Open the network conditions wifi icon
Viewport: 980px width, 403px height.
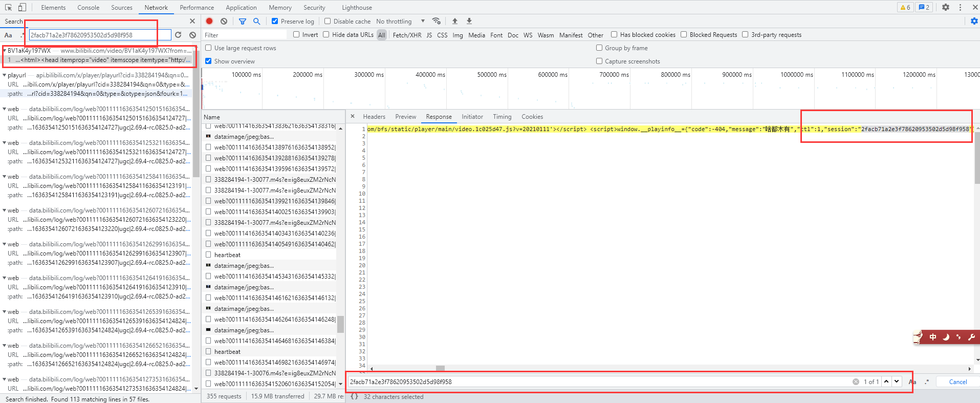437,21
